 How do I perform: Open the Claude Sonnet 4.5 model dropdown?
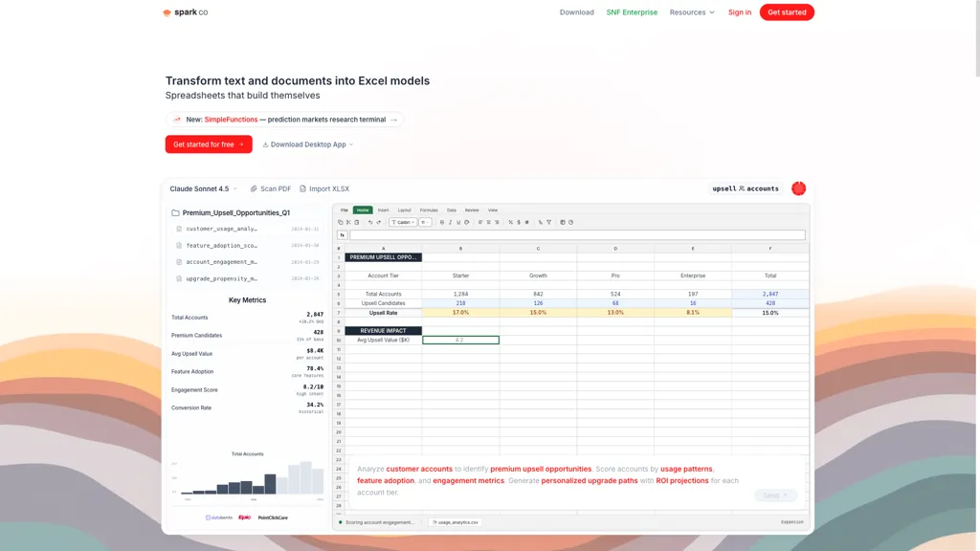204,188
